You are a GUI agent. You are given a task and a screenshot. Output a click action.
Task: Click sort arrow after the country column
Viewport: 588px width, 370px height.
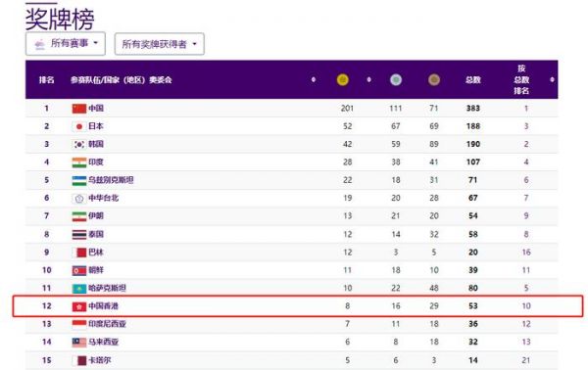pos(314,79)
